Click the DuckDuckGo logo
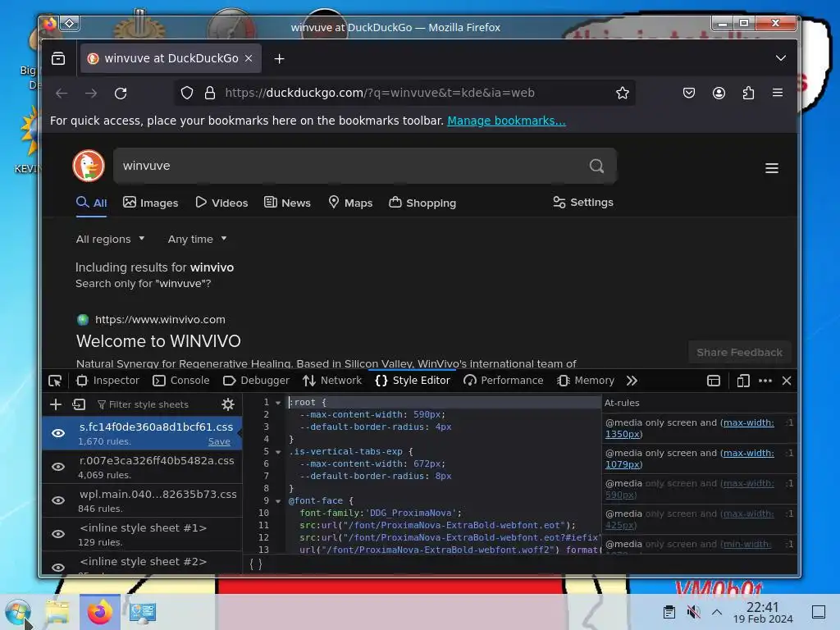Viewport: 840px width, 630px height. click(x=89, y=166)
